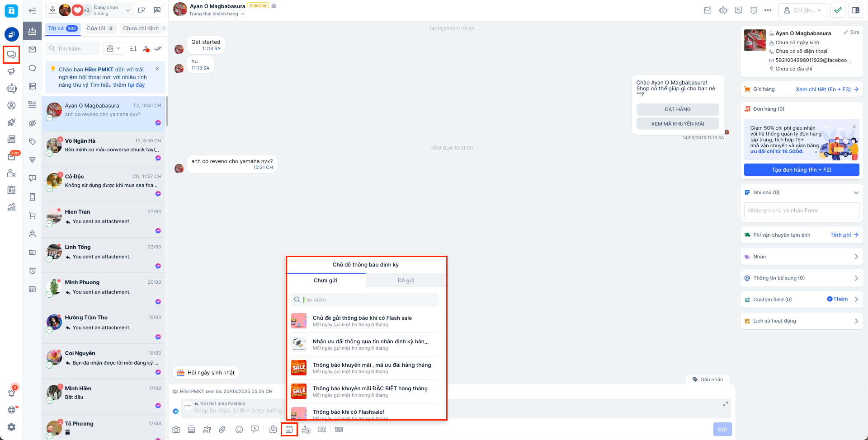868x440 pixels.
Task: Click the Tìm kiếm search field in notification popup
Action: tap(364, 300)
